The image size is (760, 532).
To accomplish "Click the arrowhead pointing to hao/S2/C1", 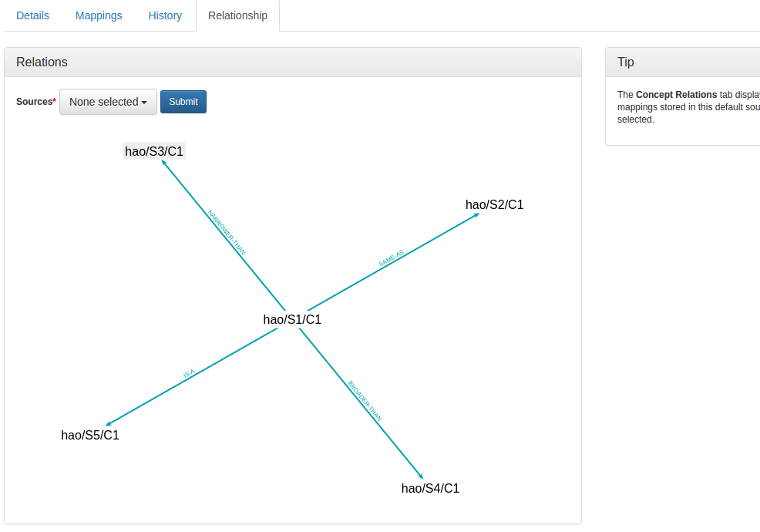I will coord(476,215).
